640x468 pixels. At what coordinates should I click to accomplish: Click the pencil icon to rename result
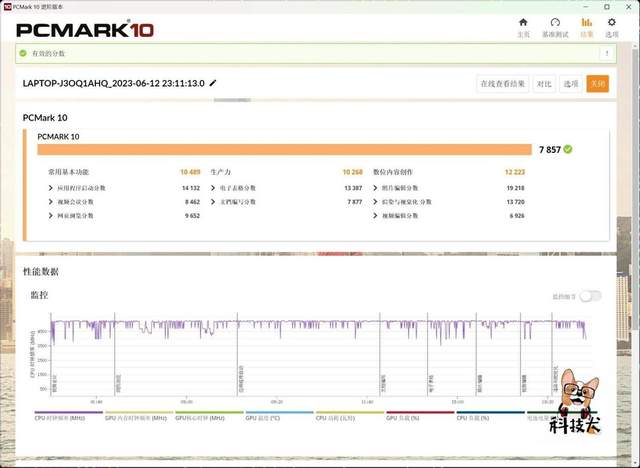[x=213, y=83]
